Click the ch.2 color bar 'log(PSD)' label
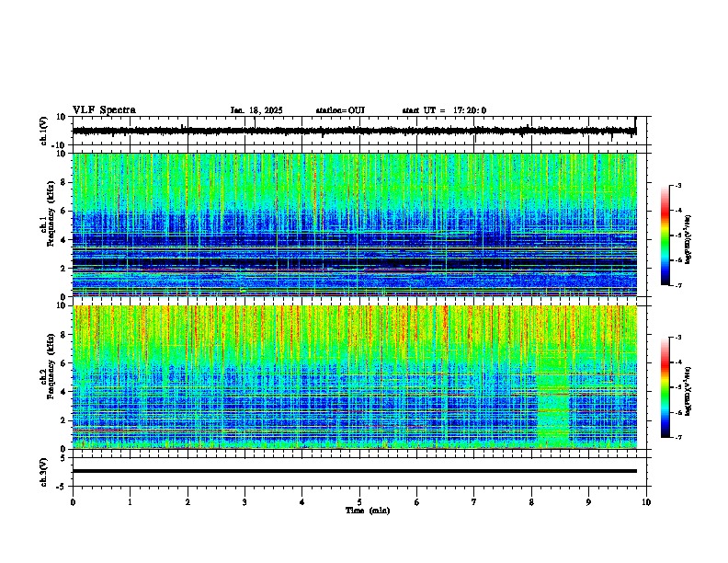This screenshot has width=728, height=563. (x=688, y=391)
